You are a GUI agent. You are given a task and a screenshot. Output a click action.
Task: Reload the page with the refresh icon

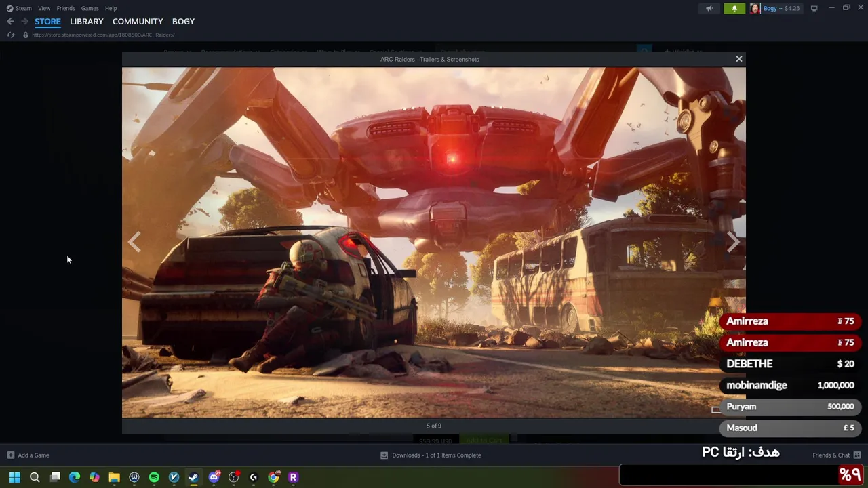[10, 35]
